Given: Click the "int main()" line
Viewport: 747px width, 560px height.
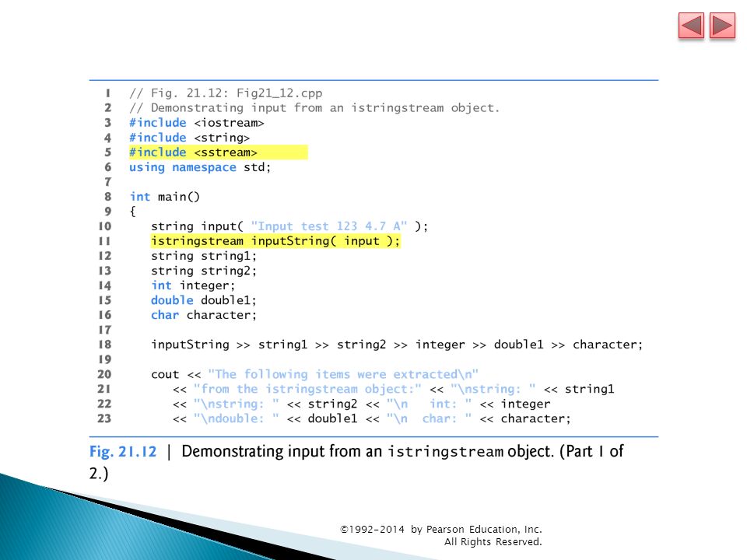Looking at the screenshot, I should [165, 197].
